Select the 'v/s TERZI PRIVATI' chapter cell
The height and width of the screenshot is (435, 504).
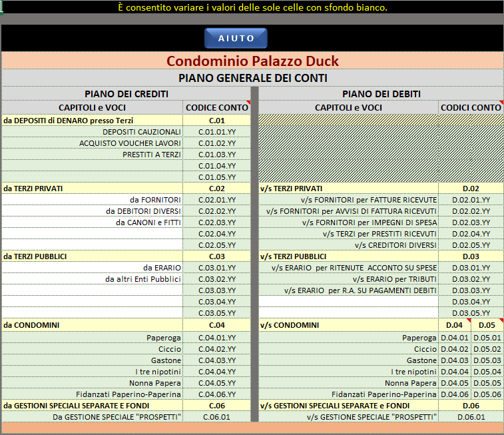click(x=348, y=189)
